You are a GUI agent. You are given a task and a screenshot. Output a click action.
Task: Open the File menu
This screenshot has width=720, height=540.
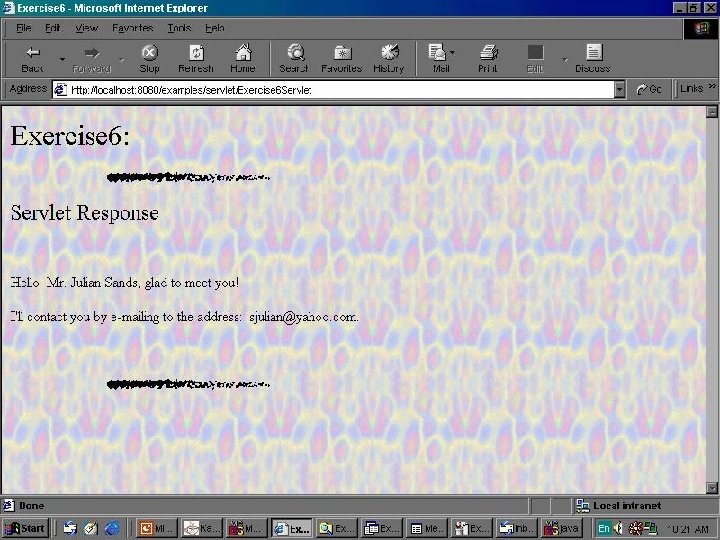click(23, 28)
